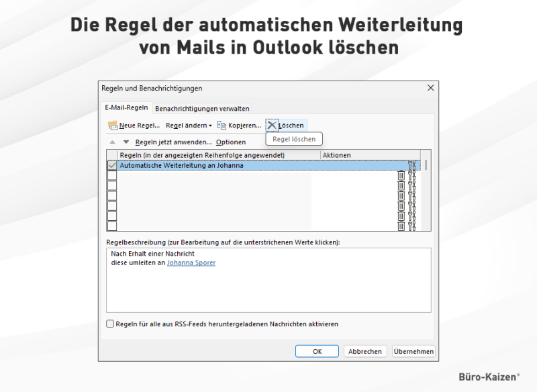Enable rules for RSS-Feeds downloaded messages
The width and height of the screenshot is (537, 392).
[109, 324]
